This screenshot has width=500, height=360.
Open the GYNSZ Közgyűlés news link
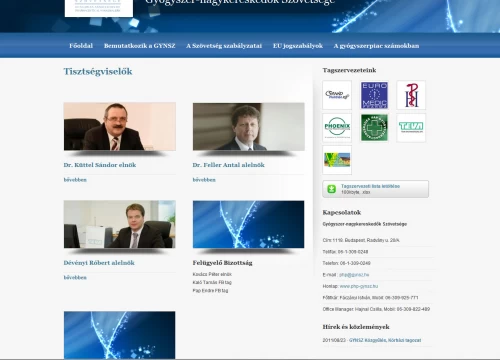(385, 340)
